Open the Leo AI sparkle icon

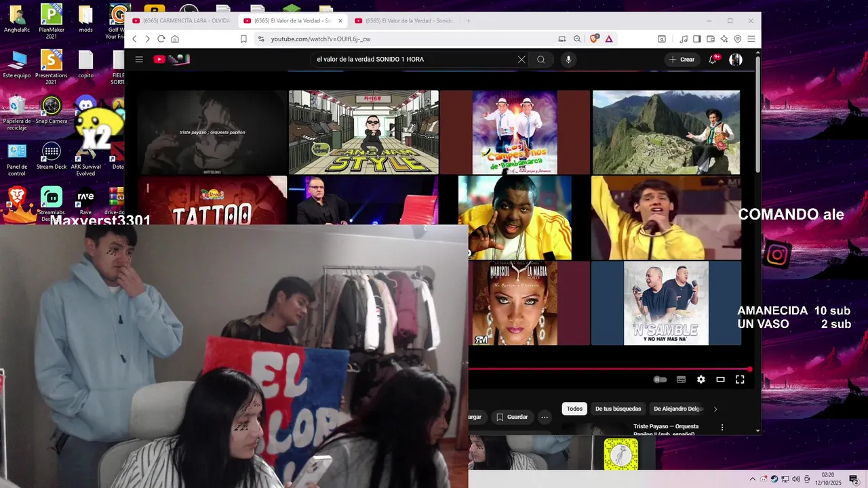724,39
